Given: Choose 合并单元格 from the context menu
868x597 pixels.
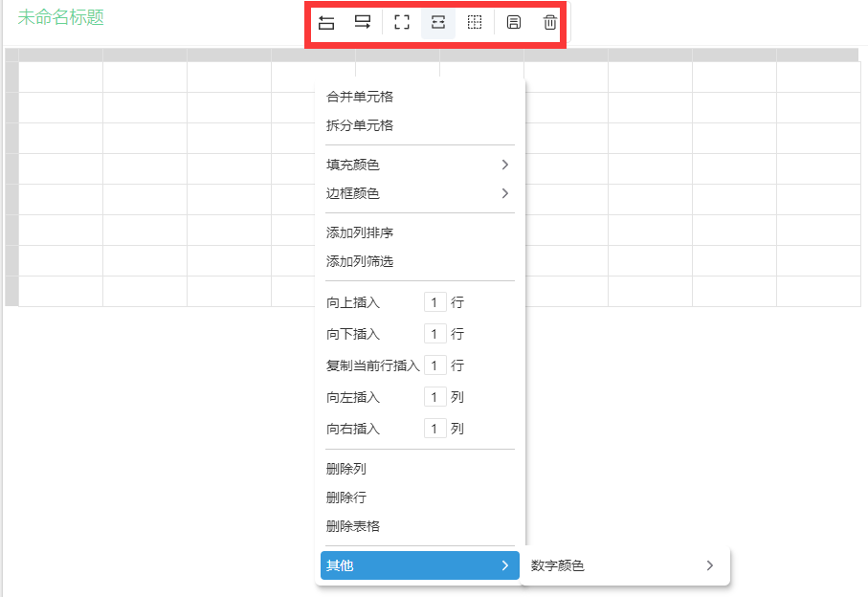Looking at the screenshot, I should 360,97.
